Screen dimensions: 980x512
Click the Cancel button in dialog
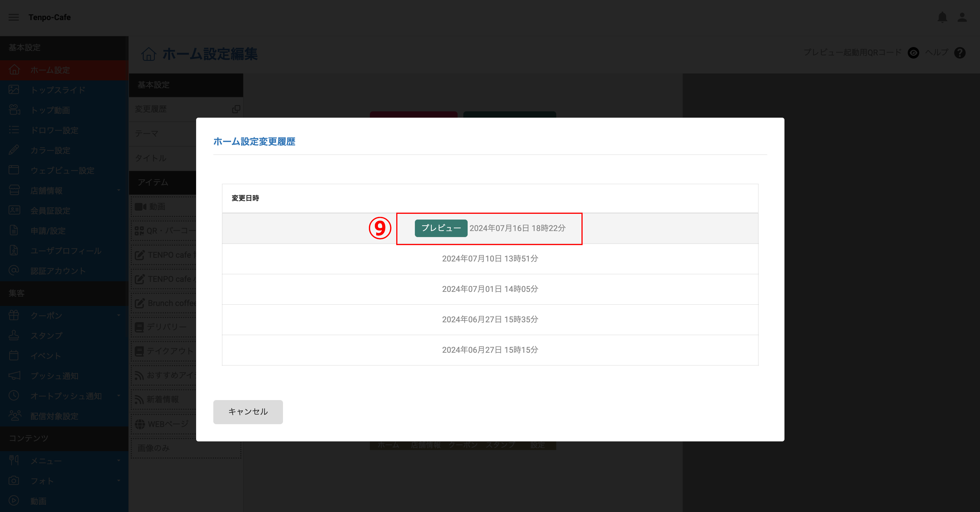coord(248,412)
